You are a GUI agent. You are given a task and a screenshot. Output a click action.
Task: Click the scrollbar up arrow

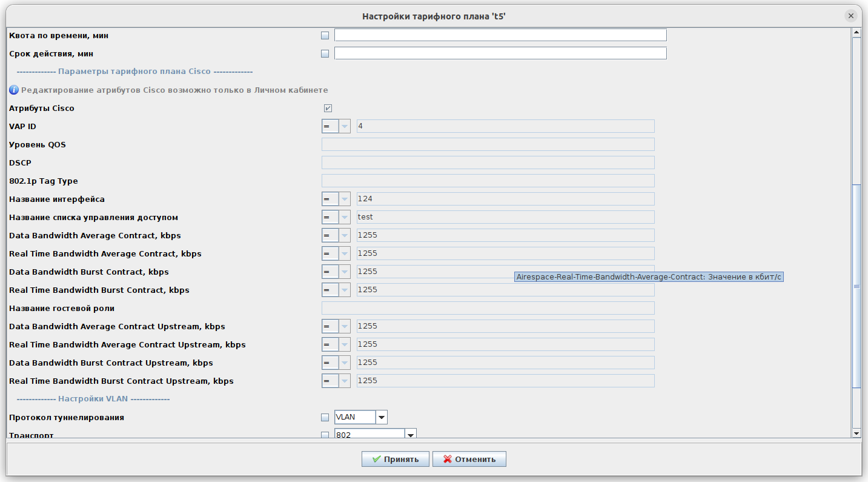coord(856,32)
